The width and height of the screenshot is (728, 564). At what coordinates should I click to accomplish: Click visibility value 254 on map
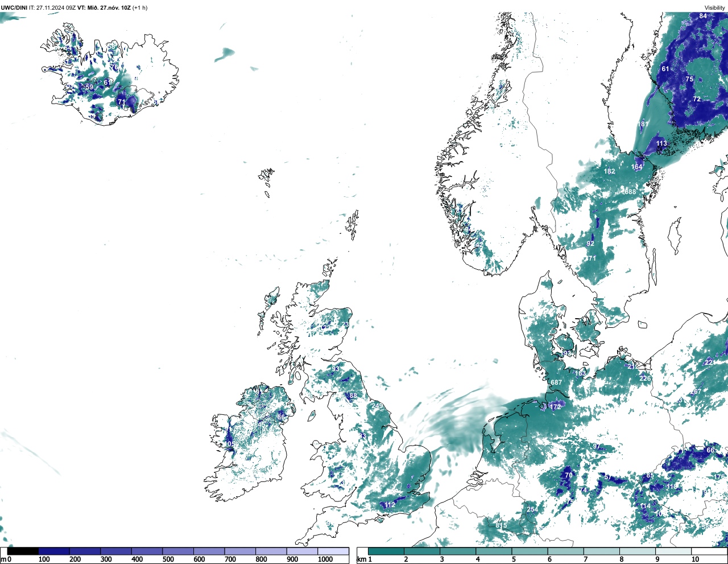point(533,509)
